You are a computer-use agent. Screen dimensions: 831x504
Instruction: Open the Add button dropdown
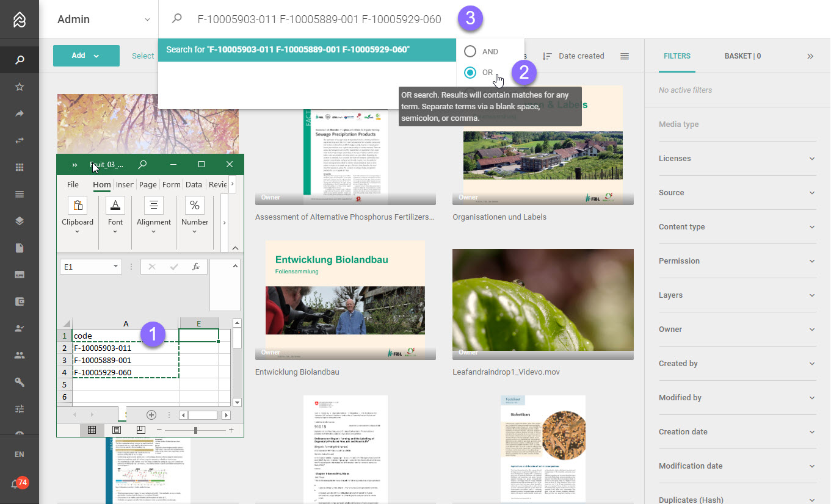(86, 56)
